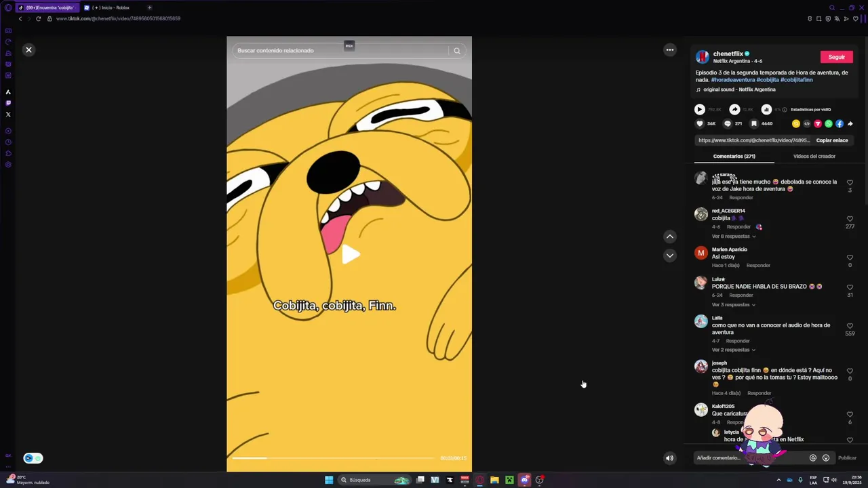The height and width of the screenshot is (488, 868).
Task: Search in 'Buscar contenido relacionado' field
Action: tap(339, 50)
